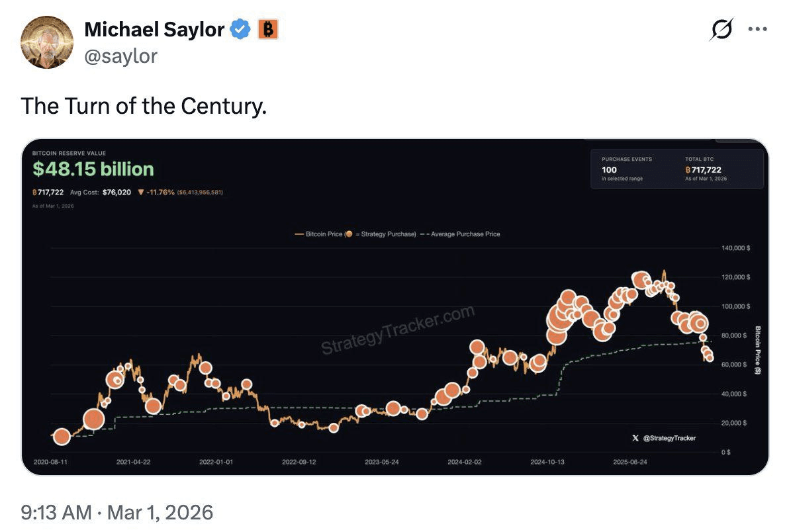Toggle the Bitcoin Price legend series
This screenshot has width=789, height=532.
(x=318, y=234)
